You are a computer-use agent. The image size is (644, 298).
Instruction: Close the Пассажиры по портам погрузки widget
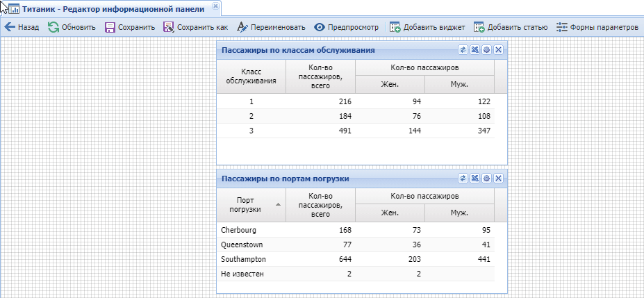(x=499, y=178)
